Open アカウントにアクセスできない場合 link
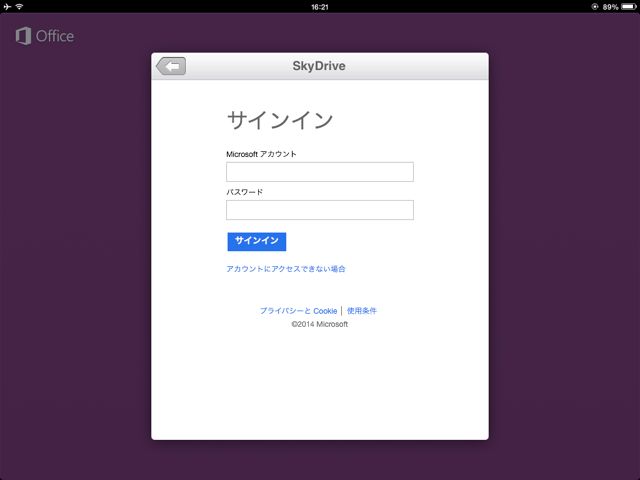The width and height of the screenshot is (640, 480). 286,269
